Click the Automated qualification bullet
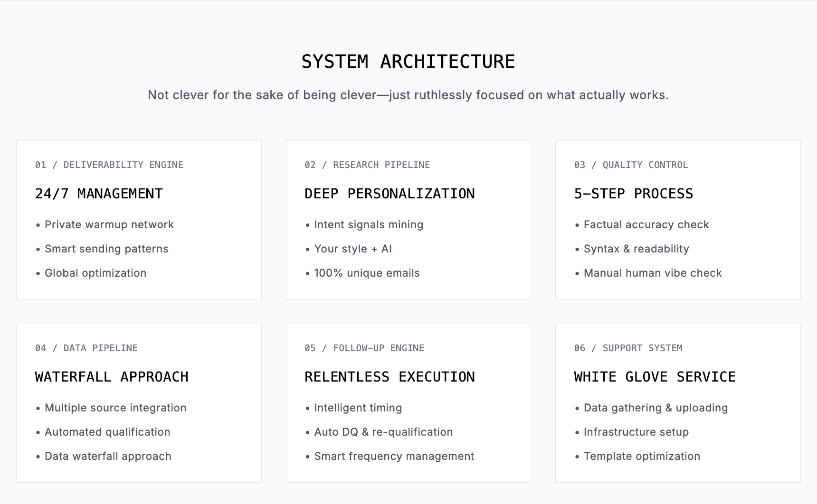The width and height of the screenshot is (817, 504). tap(107, 432)
